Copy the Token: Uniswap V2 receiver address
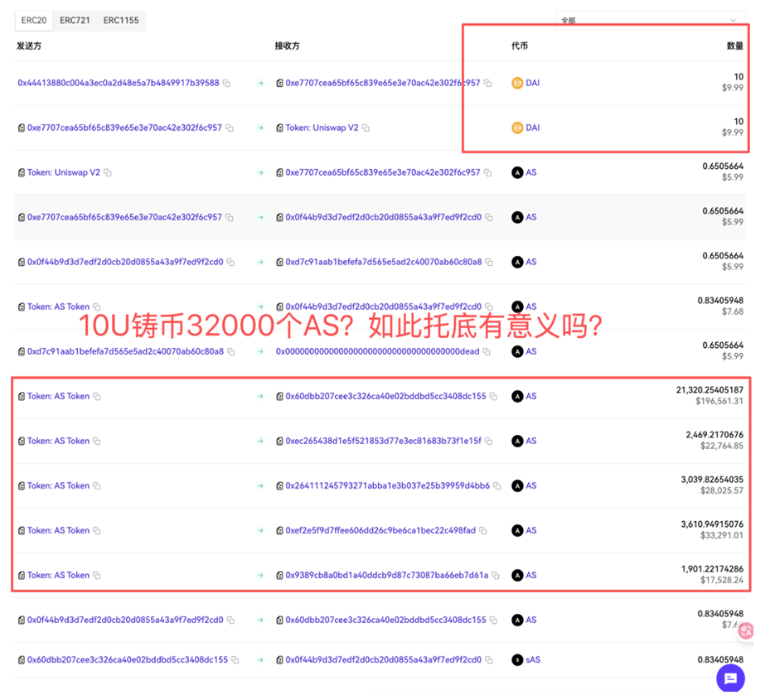 pos(366,128)
